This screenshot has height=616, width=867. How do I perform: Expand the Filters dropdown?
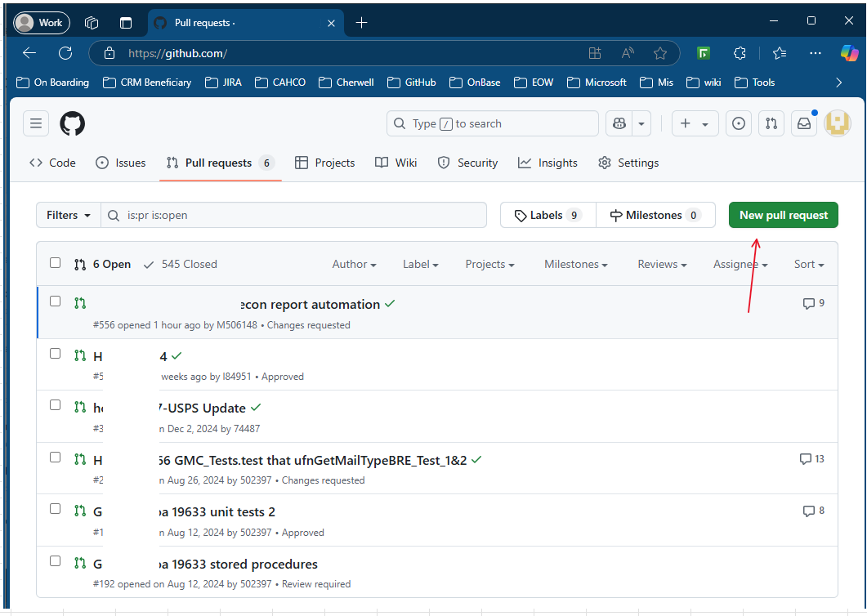point(68,215)
